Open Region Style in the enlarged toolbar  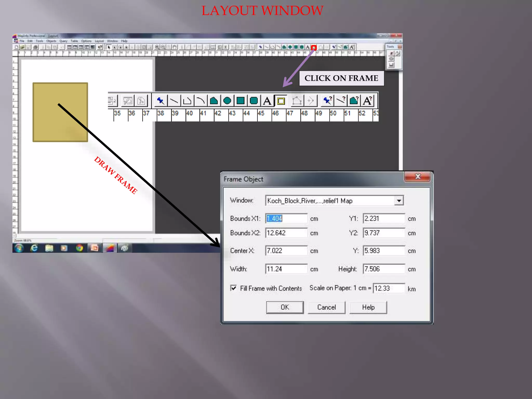[x=354, y=101]
